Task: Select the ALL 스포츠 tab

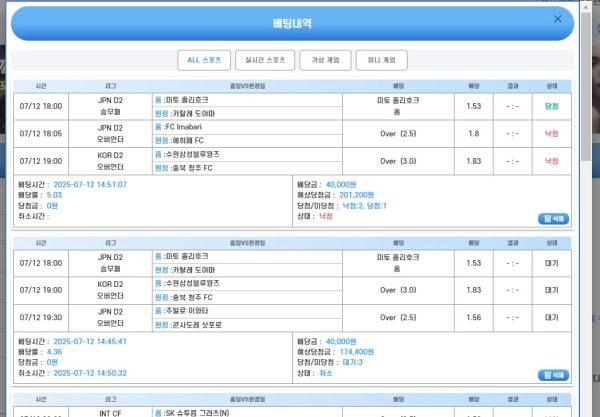Action: click(x=204, y=60)
